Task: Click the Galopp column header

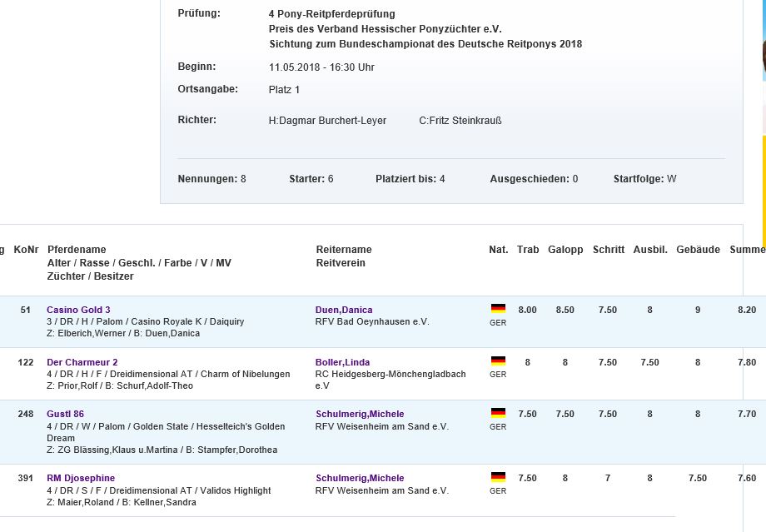Action: pyautogui.click(x=565, y=250)
